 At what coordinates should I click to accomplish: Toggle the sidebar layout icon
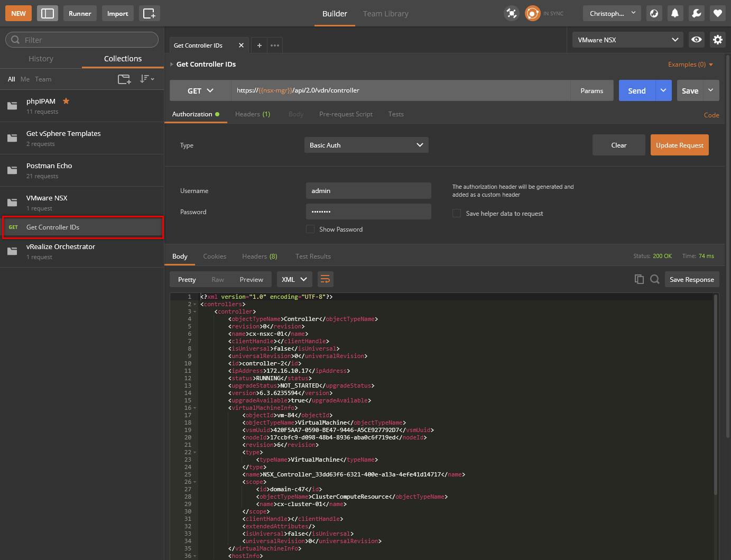point(48,14)
